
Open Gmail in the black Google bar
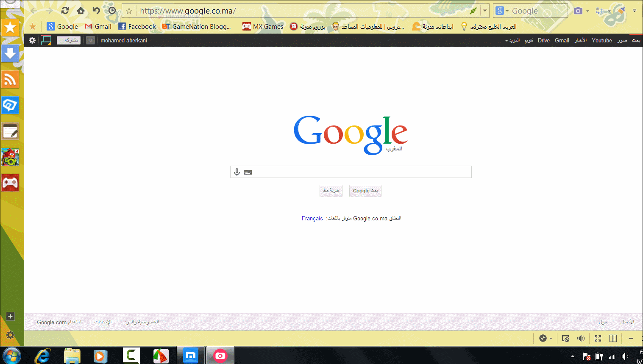[x=562, y=40]
